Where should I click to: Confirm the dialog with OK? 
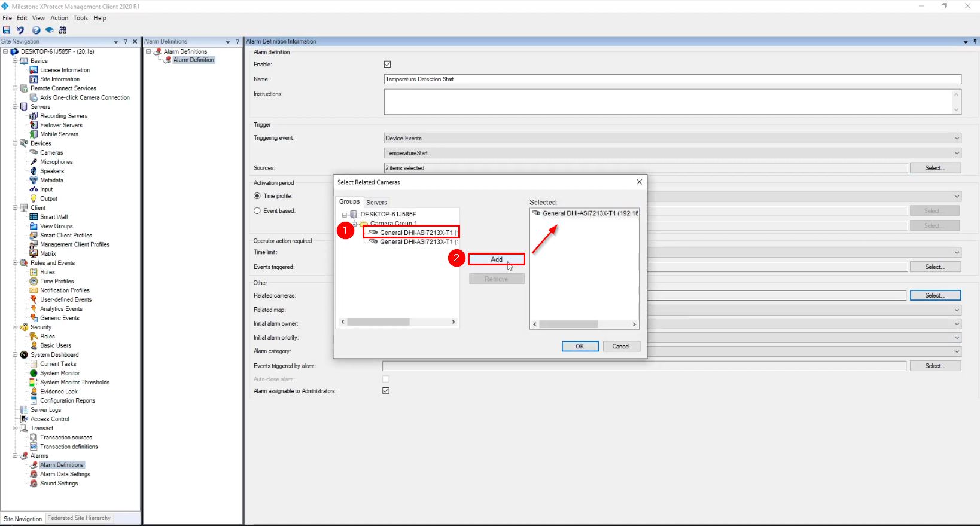pyautogui.click(x=580, y=346)
